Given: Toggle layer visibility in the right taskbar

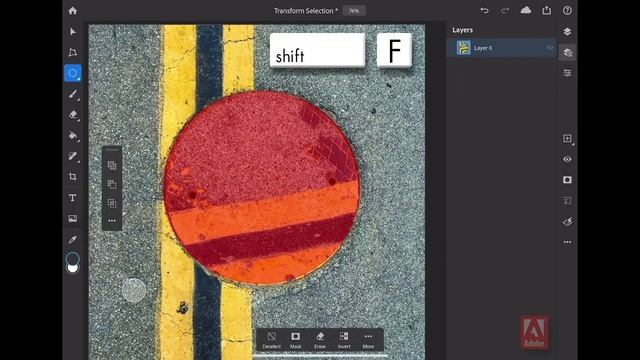Looking at the screenshot, I should click(567, 159).
